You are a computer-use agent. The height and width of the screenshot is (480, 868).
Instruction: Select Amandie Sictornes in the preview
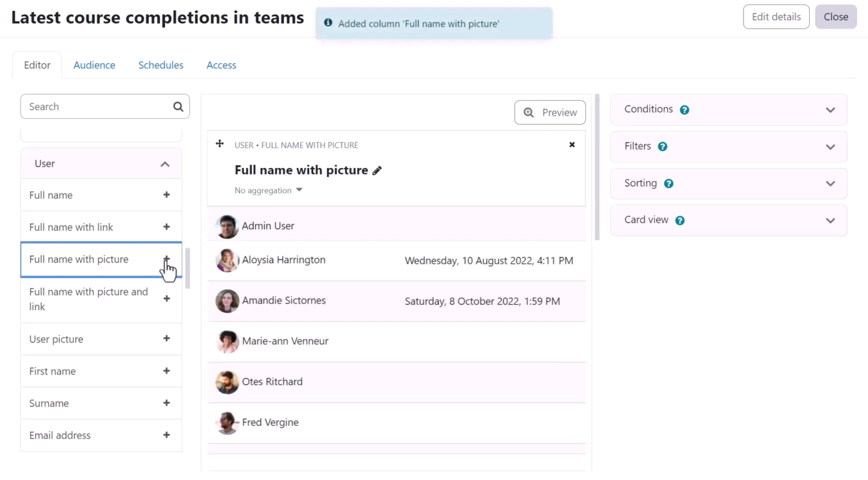pyautogui.click(x=283, y=301)
